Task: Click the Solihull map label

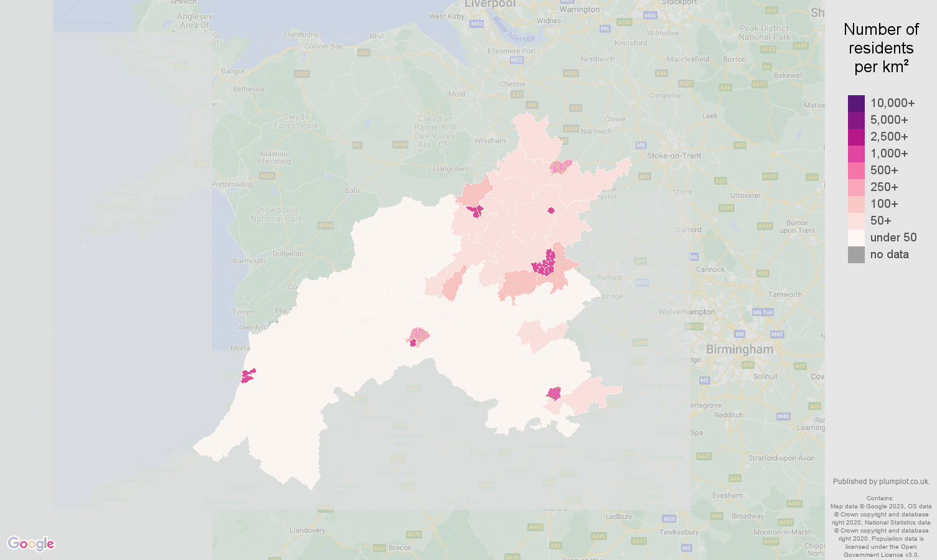Action: coord(765,376)
